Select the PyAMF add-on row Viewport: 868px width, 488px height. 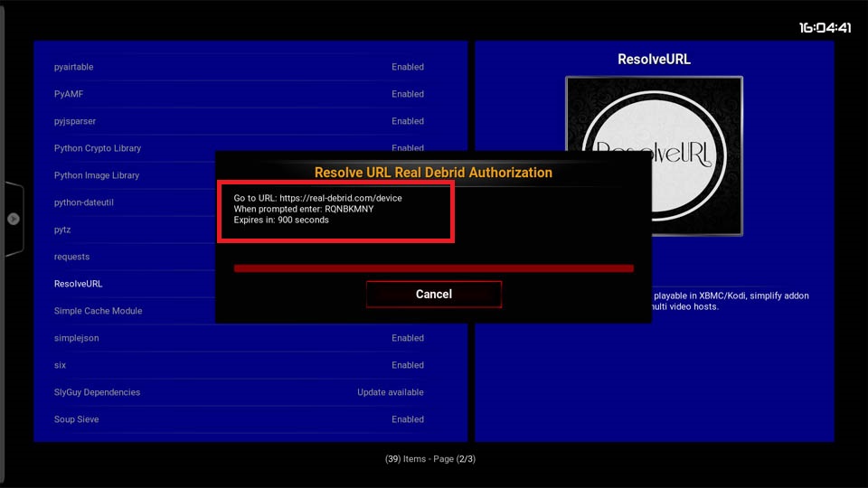coord(239,94)
